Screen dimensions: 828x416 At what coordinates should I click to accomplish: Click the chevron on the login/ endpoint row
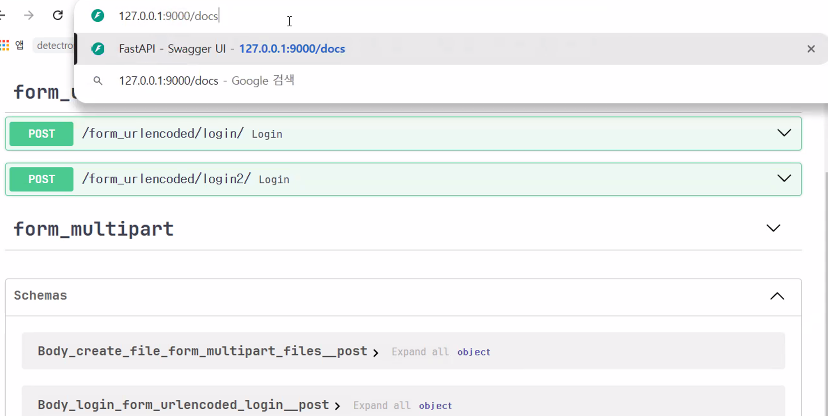pyautogui.click(x=784, y=133)
